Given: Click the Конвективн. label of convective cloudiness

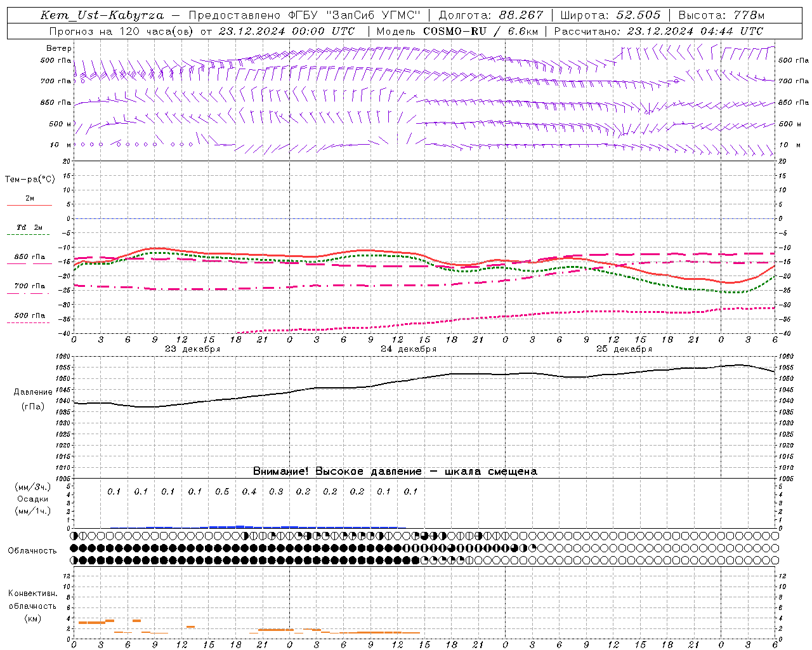Looking at the screenshot, I should click(x=32, y=594).
